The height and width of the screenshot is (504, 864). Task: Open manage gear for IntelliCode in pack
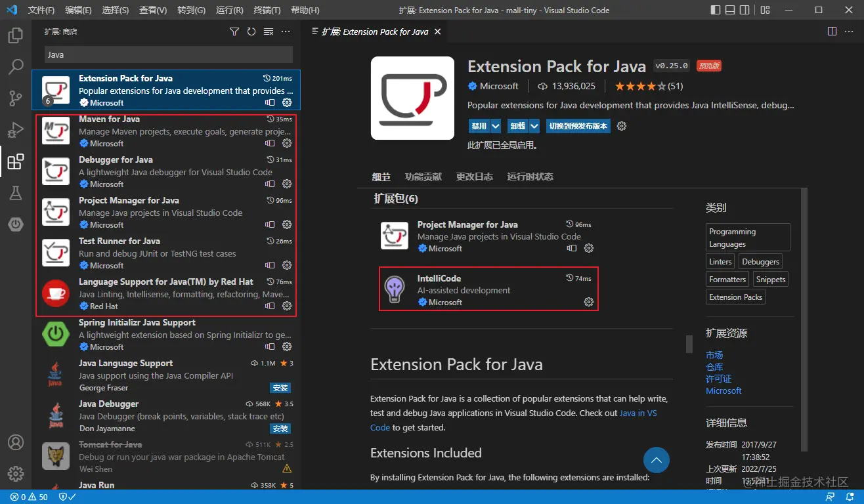point(589,302)
